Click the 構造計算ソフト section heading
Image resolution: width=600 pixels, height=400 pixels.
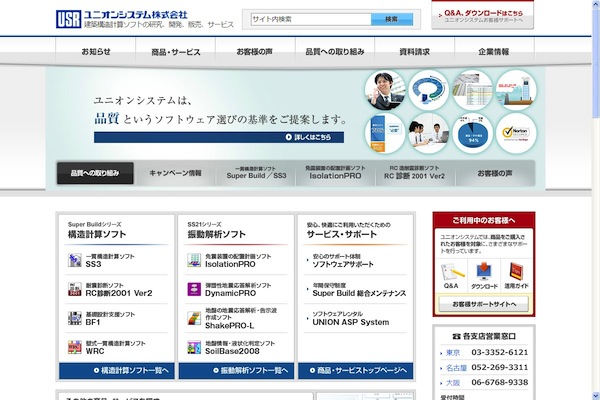click(97, 234)
